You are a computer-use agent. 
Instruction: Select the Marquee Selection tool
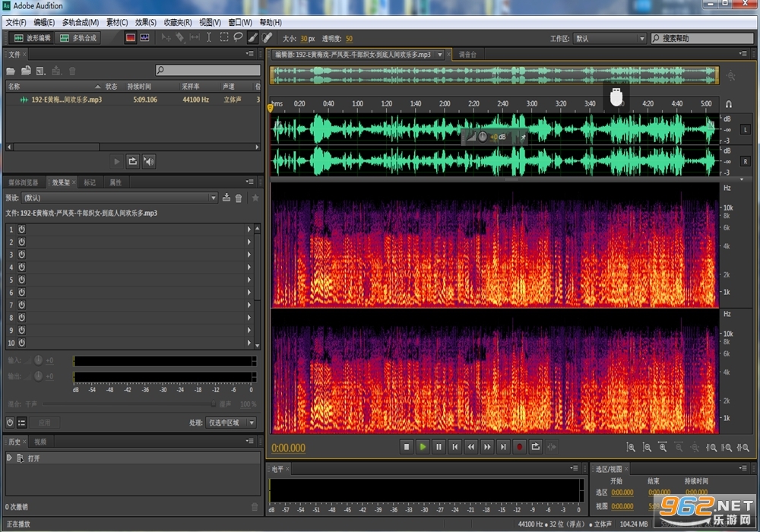(224, 37)
